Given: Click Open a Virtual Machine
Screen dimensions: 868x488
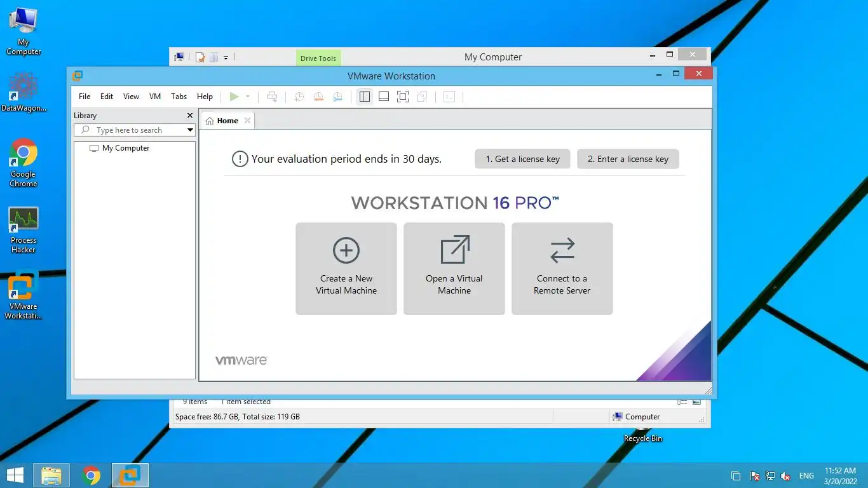Looking at the screenshot, I should (x=454, y=268).
